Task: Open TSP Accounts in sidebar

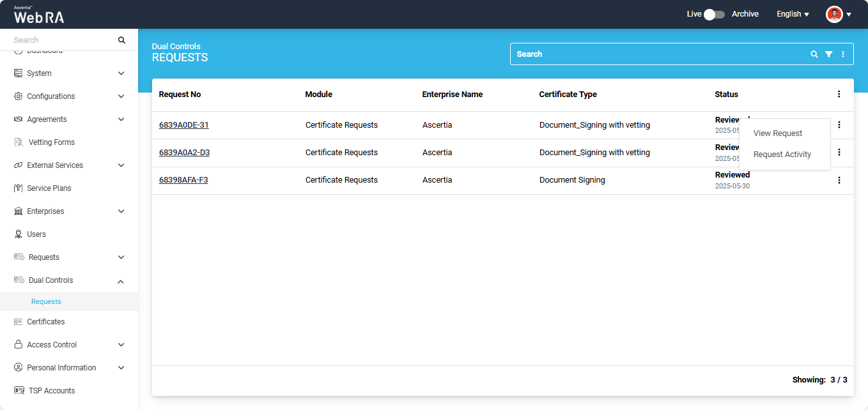Action: 51,391
